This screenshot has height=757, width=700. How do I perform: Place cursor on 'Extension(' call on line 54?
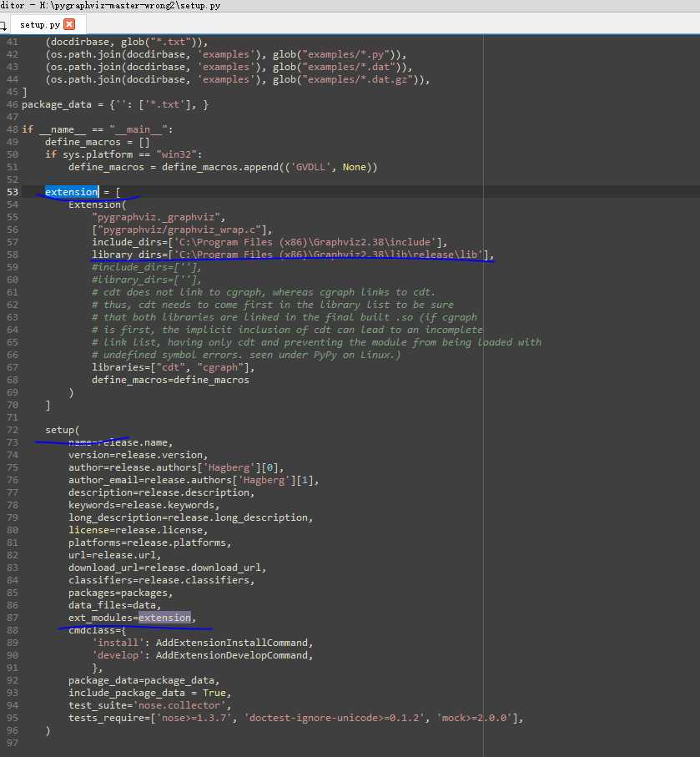pyautogui.click(x=97, y=204)
